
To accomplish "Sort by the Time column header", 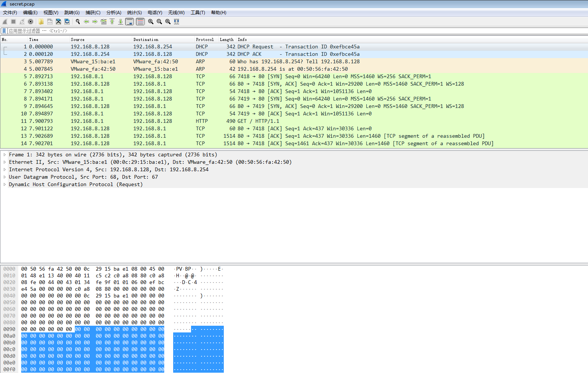I will pos(48,39).
